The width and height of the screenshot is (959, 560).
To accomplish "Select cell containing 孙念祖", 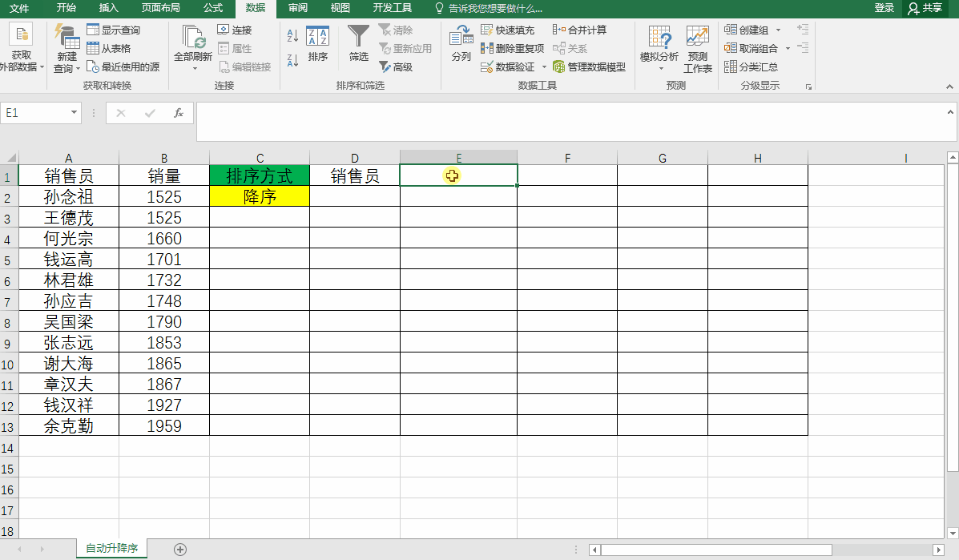I will coord(69,196).
